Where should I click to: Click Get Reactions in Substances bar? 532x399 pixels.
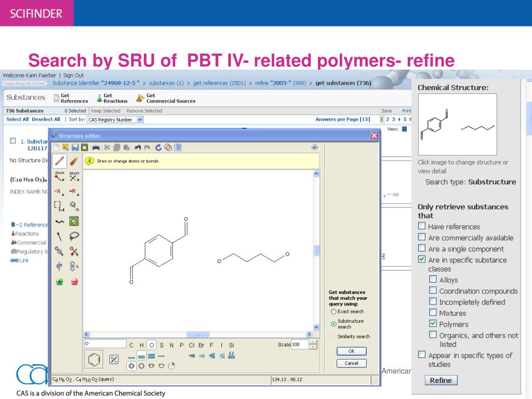click(x=112, y=98)
